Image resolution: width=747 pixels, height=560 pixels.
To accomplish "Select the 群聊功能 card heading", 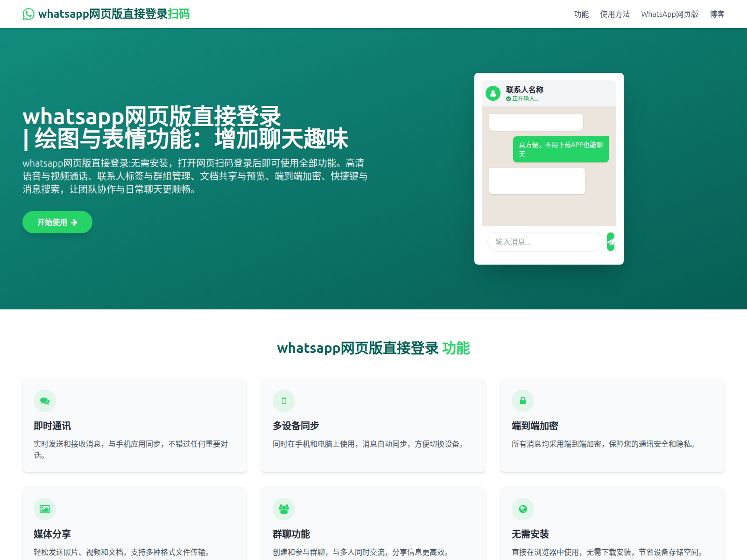I will click(291, 534).
